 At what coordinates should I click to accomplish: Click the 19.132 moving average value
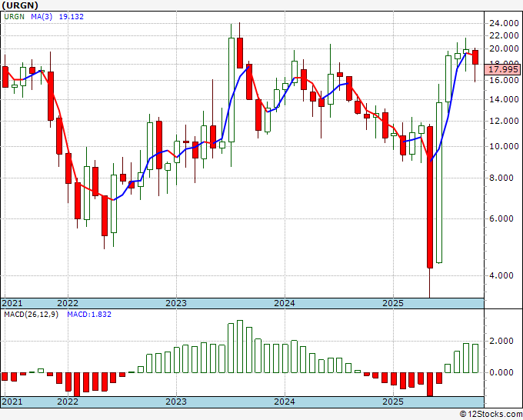pyautogui.click(x=71, y=17)
